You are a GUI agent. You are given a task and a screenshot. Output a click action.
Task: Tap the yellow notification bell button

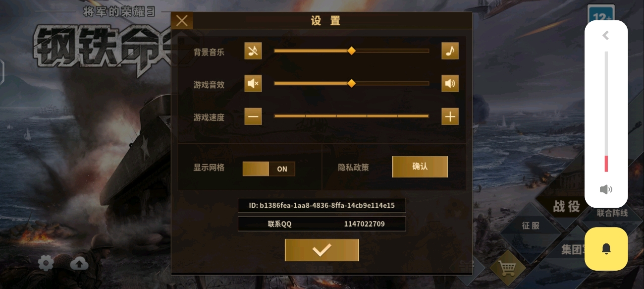pyautogui.click(x=606, y=249)
